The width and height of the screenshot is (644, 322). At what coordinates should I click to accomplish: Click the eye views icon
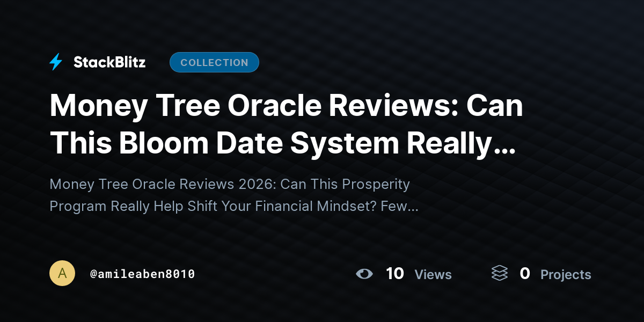[x=364, y=274]
